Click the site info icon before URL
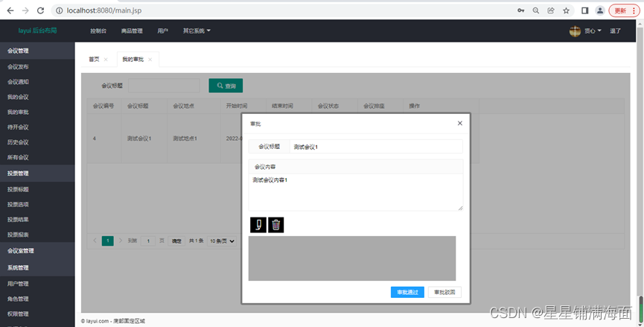Viewport: 644px width, 327px height. [x=59, y=10]
